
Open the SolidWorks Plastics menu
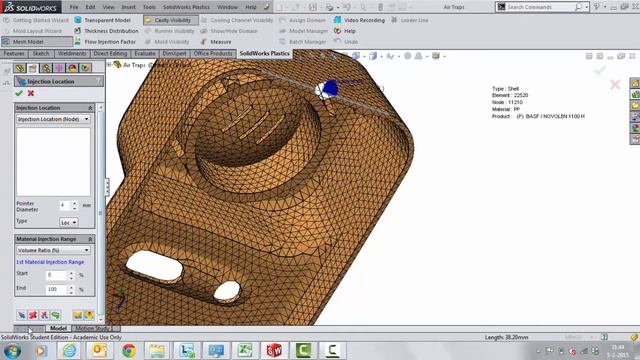pyautogui.click(x=186, y=7)
